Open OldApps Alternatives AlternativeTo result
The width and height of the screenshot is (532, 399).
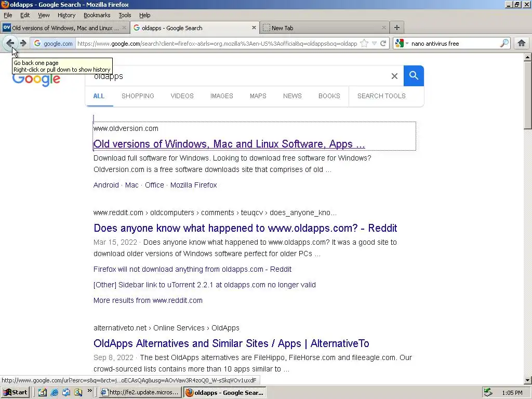click(x=231, y=343)
